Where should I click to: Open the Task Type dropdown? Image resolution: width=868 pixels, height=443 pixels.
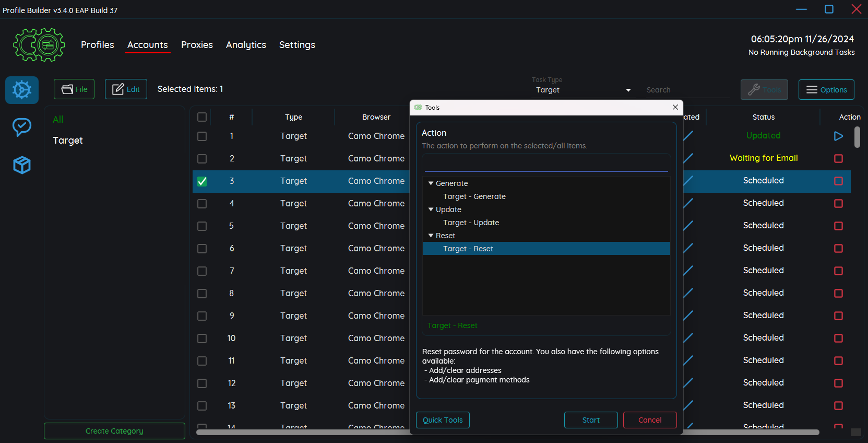click(x=582, y=90)
